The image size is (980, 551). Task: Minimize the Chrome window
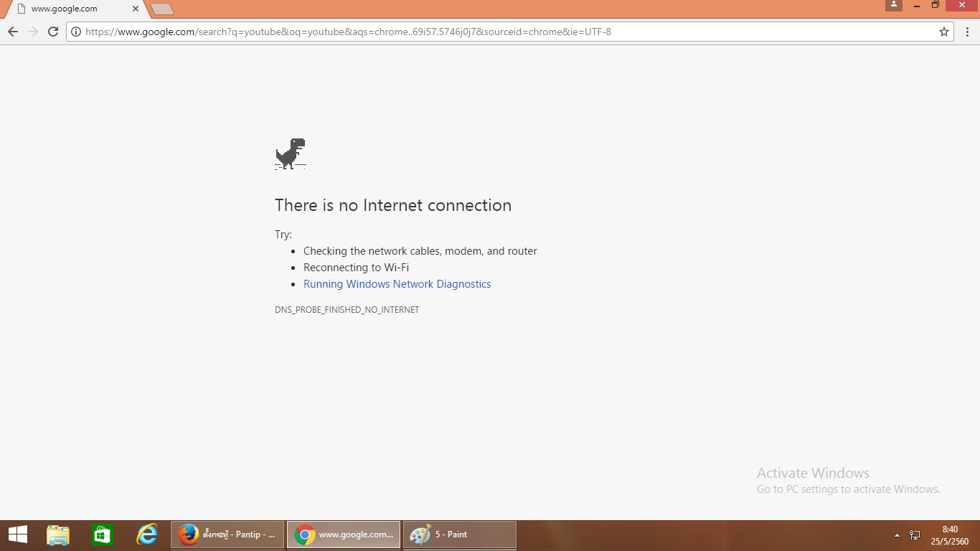pos(917,5)
